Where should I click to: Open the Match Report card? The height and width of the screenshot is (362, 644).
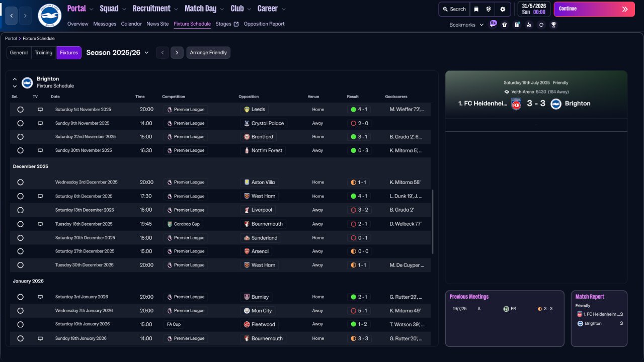pos(599,318)
